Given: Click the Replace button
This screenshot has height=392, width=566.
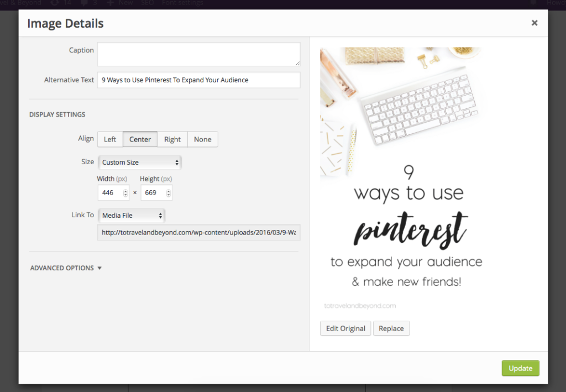Looking at the screenshot, I should pyautogui.click(x=391, y=328).
